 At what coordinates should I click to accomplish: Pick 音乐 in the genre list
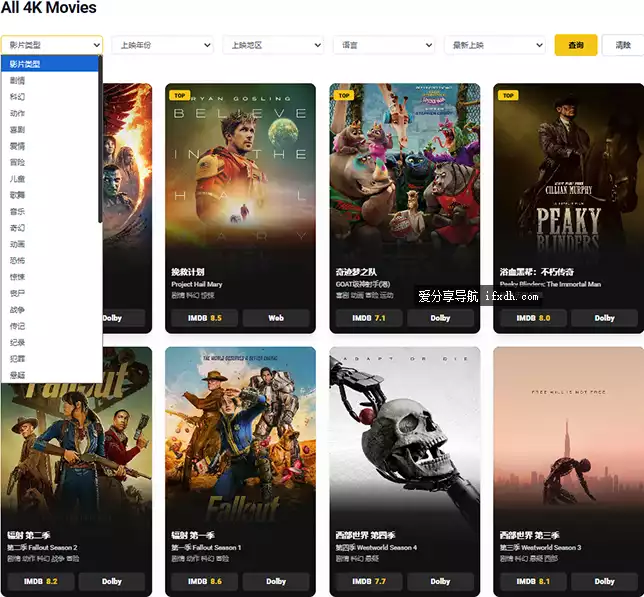[50, 211]
